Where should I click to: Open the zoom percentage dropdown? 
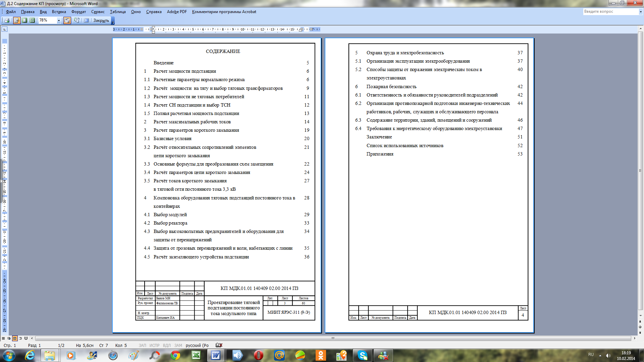(x=59, y=20)
